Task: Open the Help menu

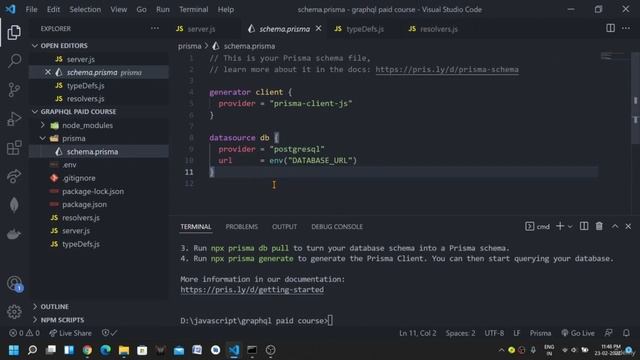Action: click(x=225, y=9)
